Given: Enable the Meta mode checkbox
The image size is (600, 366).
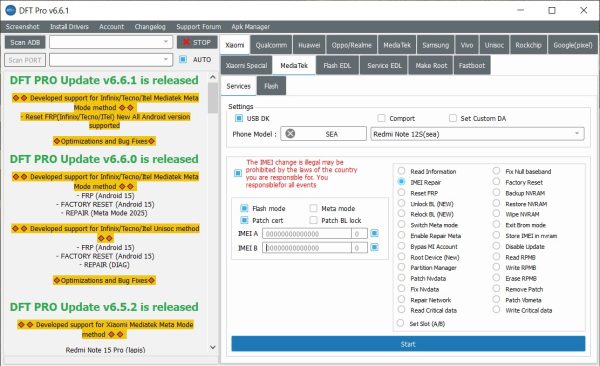Looking at the screenshot, I should coord(313,208).
